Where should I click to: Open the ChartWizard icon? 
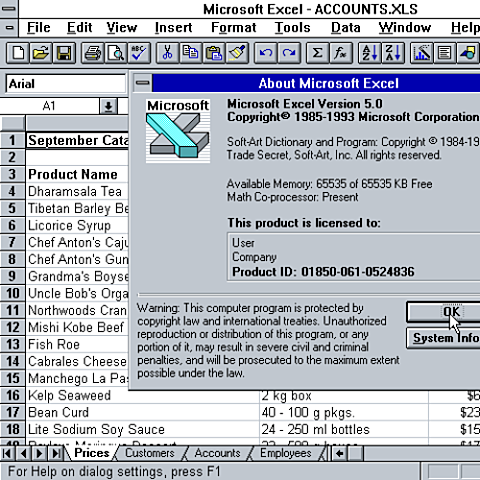click(x=422, y=53)
